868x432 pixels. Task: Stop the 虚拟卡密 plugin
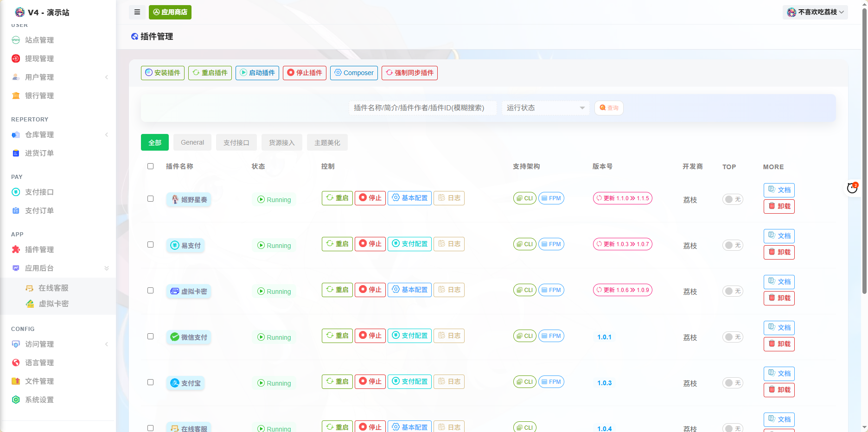[x=370, y=290]
